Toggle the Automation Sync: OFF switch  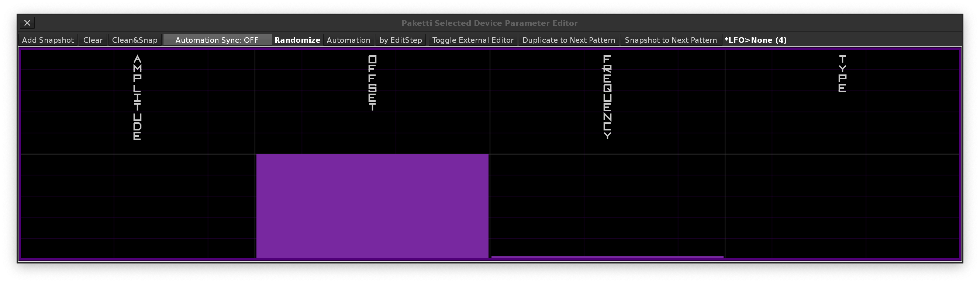217,40
